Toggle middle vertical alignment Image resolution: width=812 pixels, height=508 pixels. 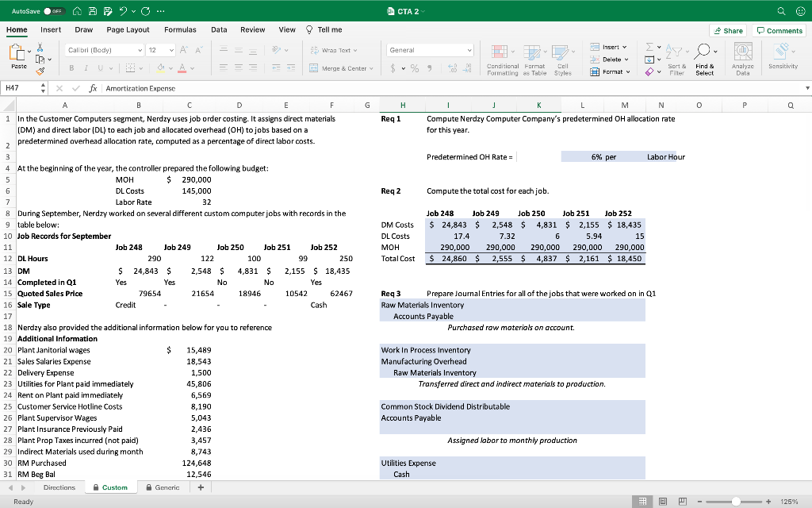(238, 50)
